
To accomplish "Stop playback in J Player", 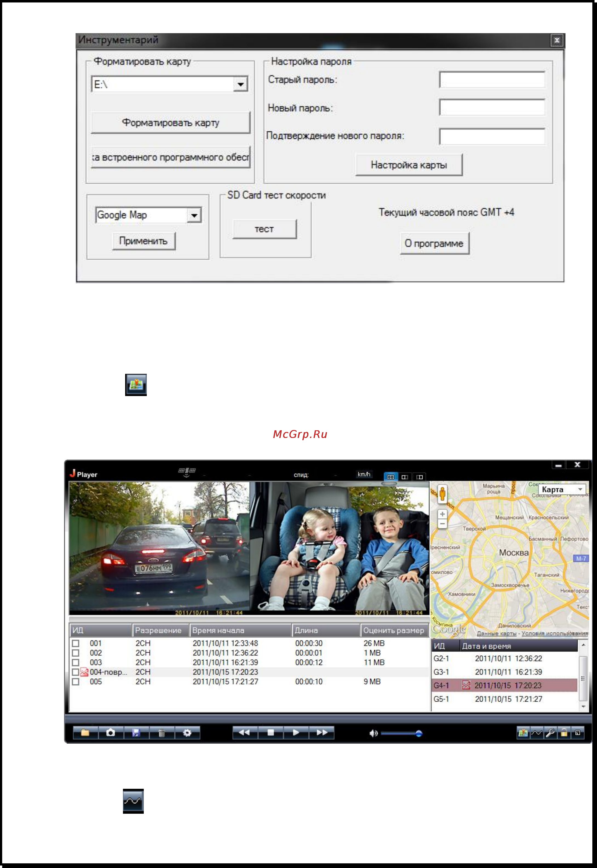I will pos(271,733).
